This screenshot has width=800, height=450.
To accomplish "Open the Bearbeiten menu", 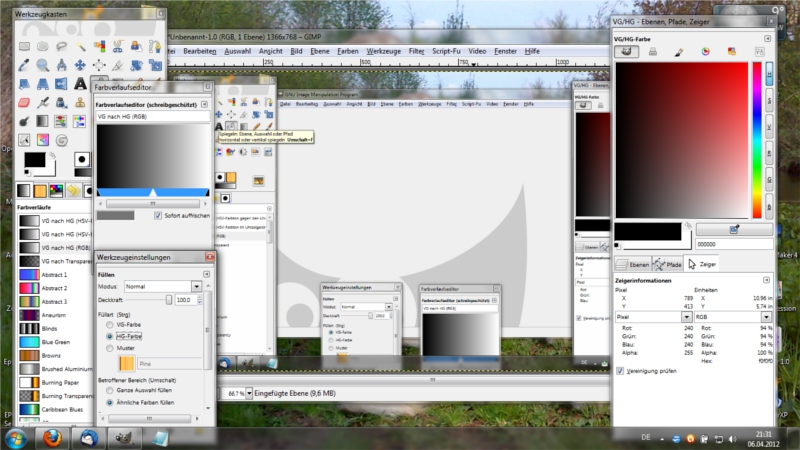I will click(199, 51).
